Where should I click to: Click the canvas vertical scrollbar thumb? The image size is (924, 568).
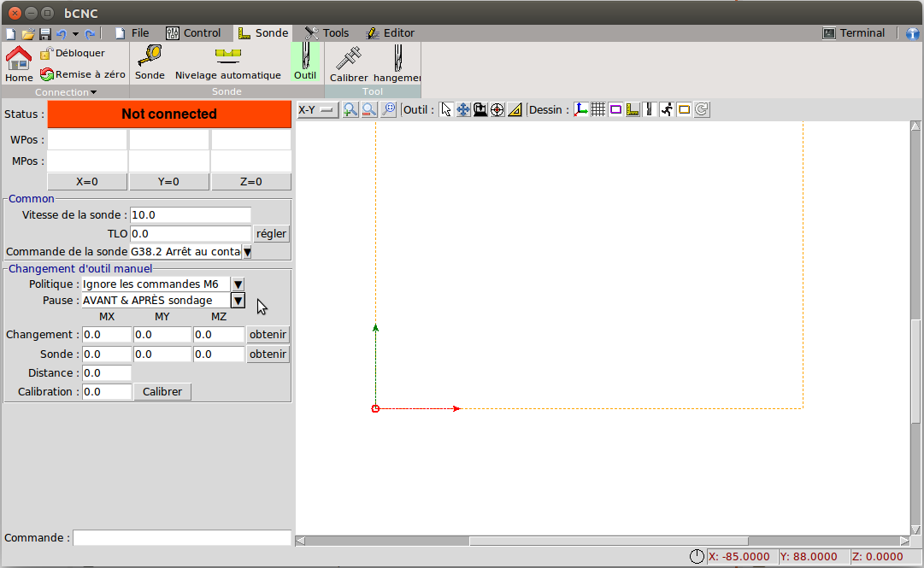click(915, 371)
